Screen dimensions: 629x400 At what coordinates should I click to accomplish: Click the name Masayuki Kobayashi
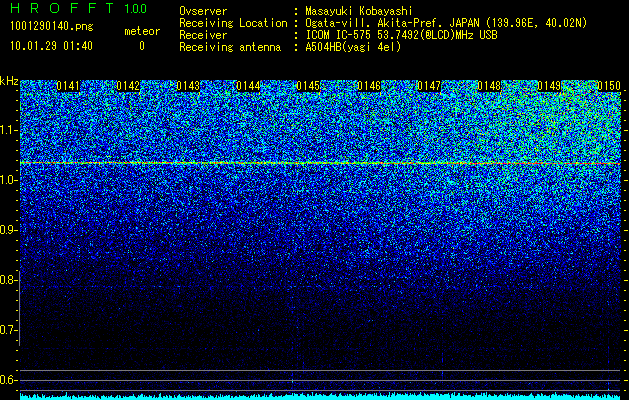359,11
